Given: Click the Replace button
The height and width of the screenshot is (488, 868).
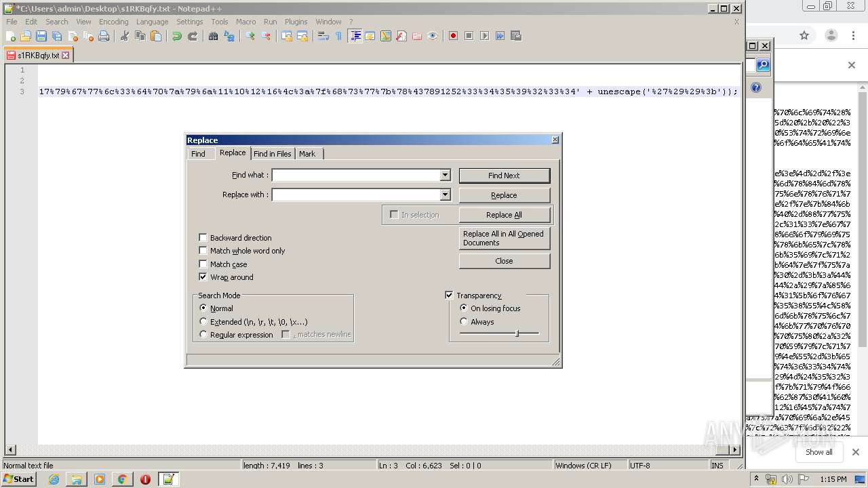Looking at the screenshot, I should coord(504,195).
